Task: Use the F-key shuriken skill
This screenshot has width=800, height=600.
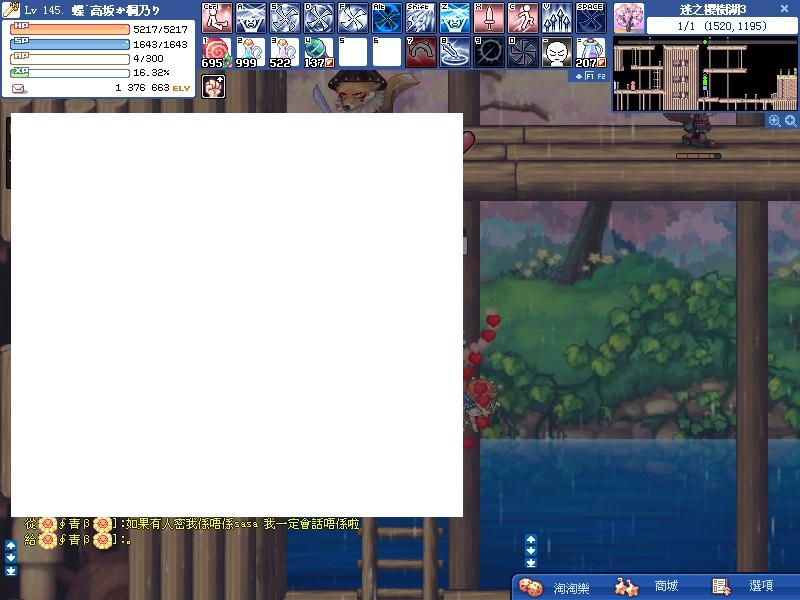Action: 353,18
